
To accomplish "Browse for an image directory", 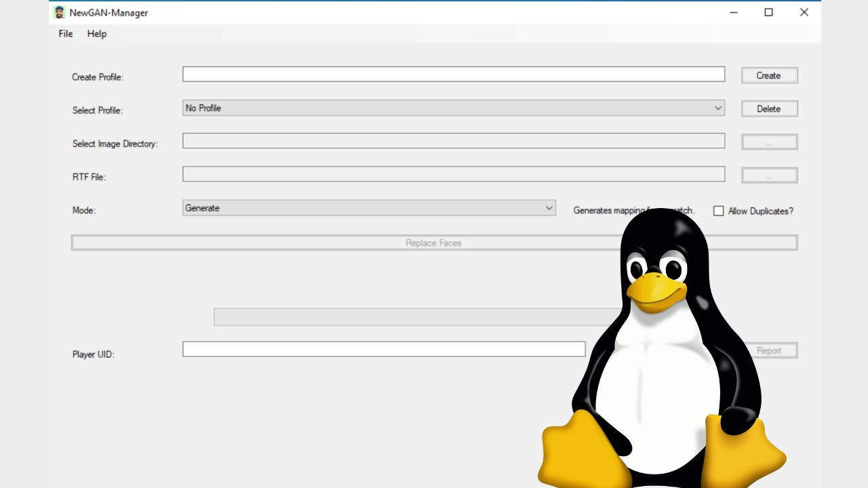I will click(x=769, y=141).
